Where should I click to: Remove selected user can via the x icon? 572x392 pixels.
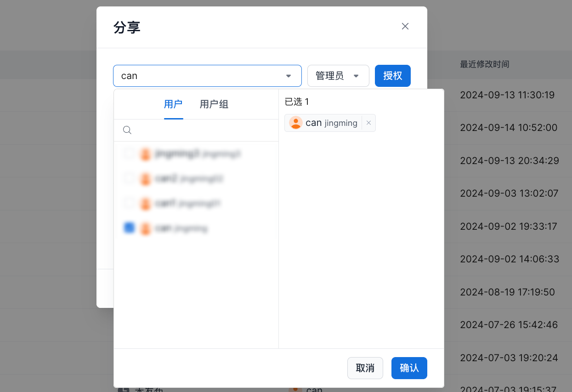pos(368,123)
